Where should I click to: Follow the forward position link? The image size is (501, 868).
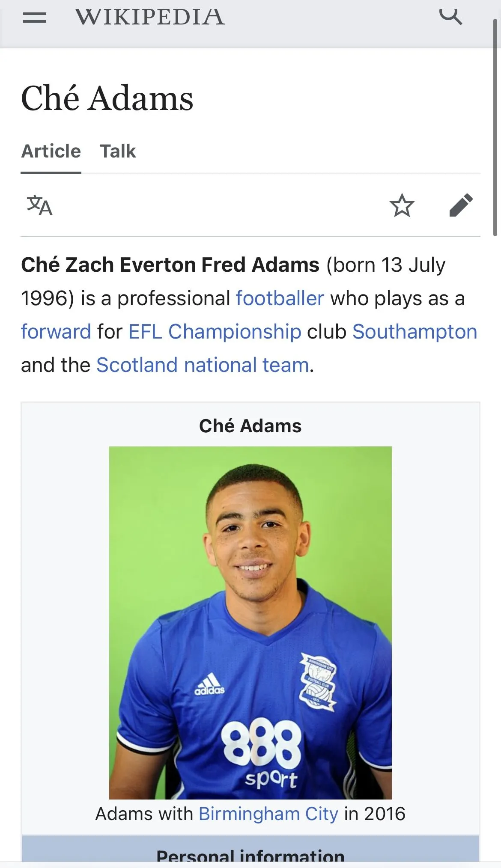coord(56,332)
